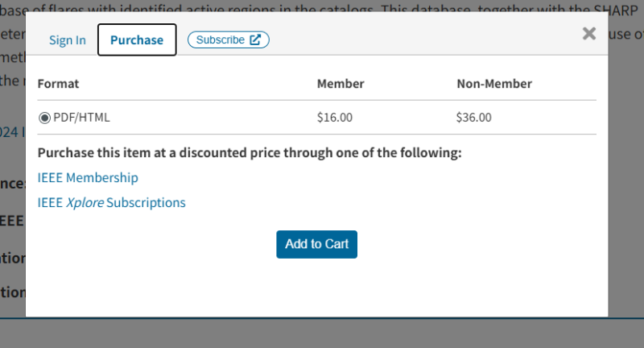This screenshot has width=644, height=348.
Task: Click the external-link icon on Subscribe
Action: pos(255,39)
